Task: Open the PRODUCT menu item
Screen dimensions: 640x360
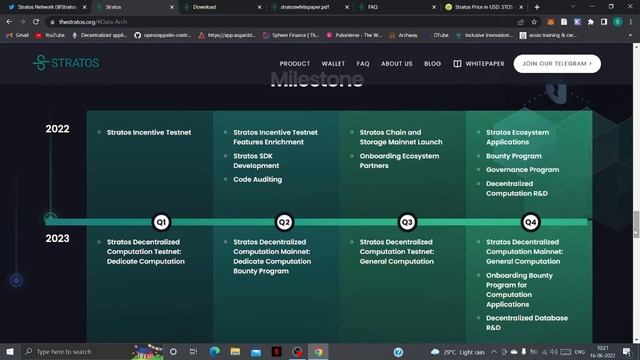Action: pyautogui.click(x=295, y=64)
